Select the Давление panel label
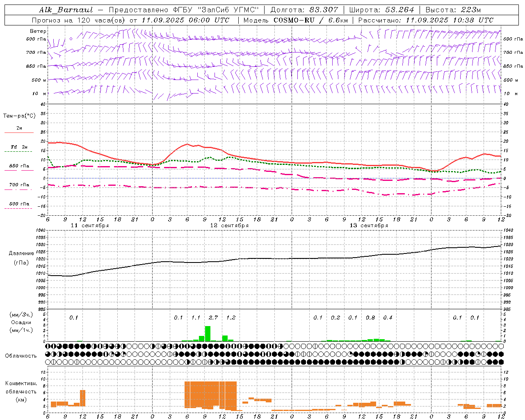Screen dimensions: 525x420 coord(21,253)
